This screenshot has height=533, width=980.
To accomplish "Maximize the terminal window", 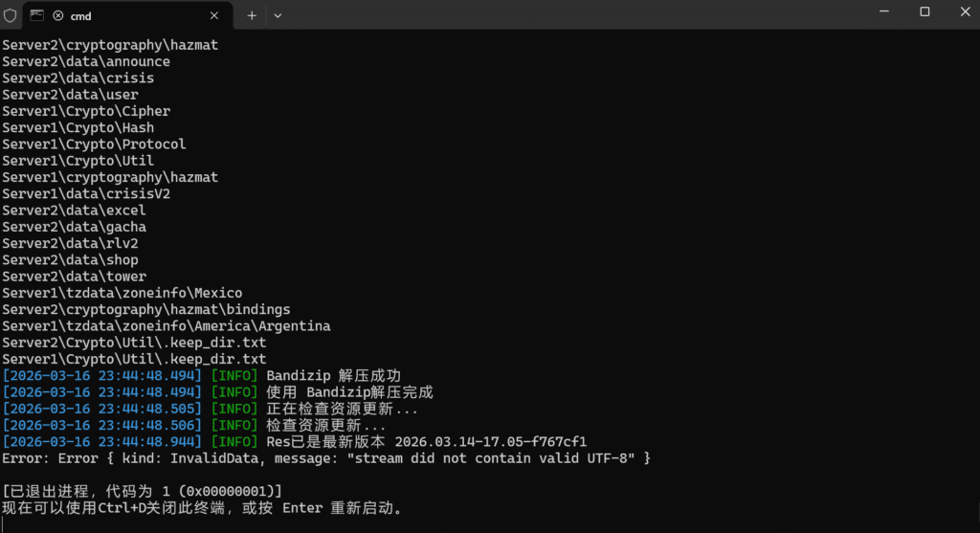I will [x=924, y=12].
